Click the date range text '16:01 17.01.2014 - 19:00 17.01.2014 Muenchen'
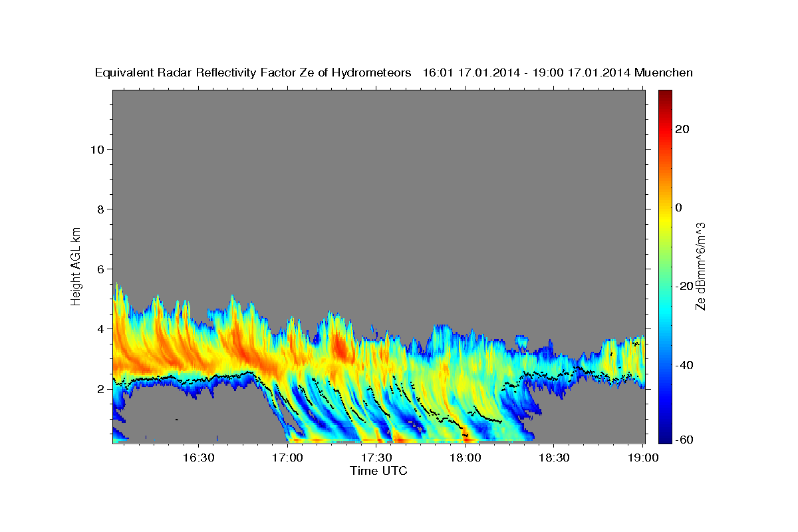The height and width of the screenshot is (532, 798). click(x=558, y=73)
